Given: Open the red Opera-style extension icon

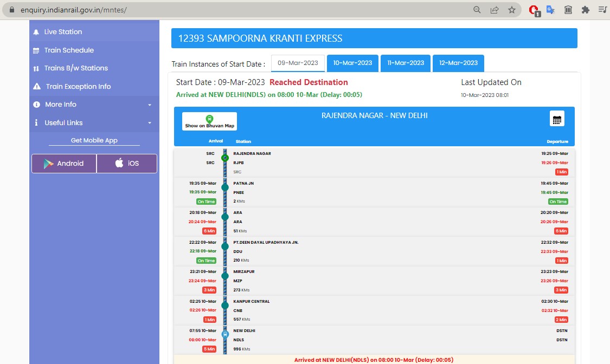Looking at the screenshot, I should pyautogui.click(x=534, y=10).
